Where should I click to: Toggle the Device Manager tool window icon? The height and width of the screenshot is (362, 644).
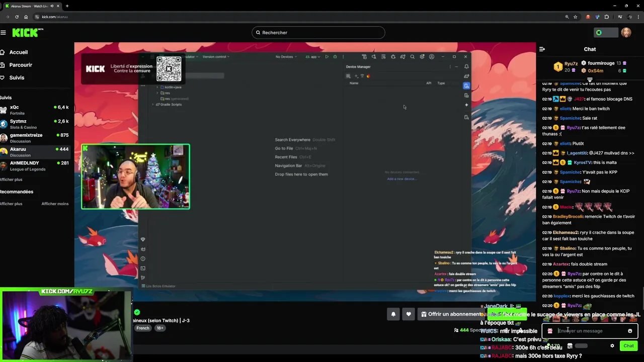coord(466,85)
